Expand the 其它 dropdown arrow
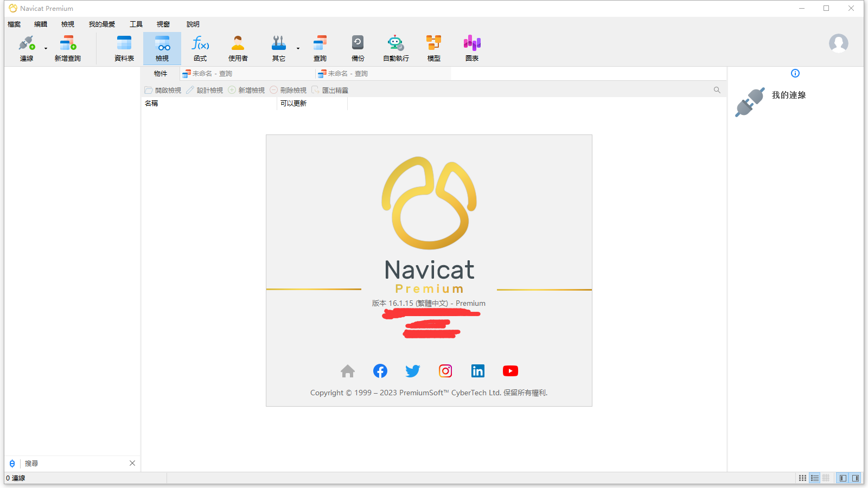The height and width of the screenshot is (488, 868). pos(298,49)
